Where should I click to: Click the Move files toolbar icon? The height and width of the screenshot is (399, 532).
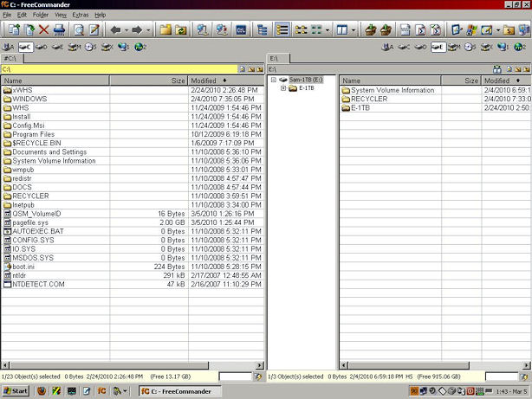[x=29, y=29]
